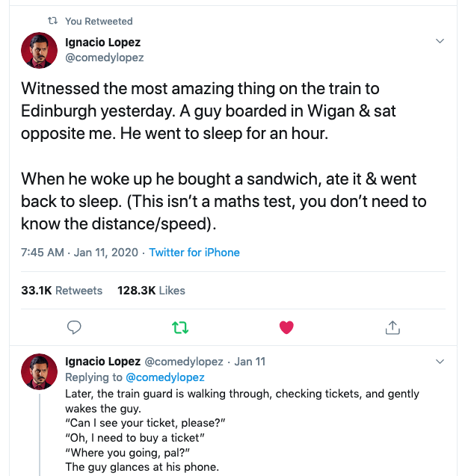The height and width of the screenshot is (476, 468).
Task: Open the Jan 11 reply timestamp
Action: pyautogui.click(x=250, y=362)
